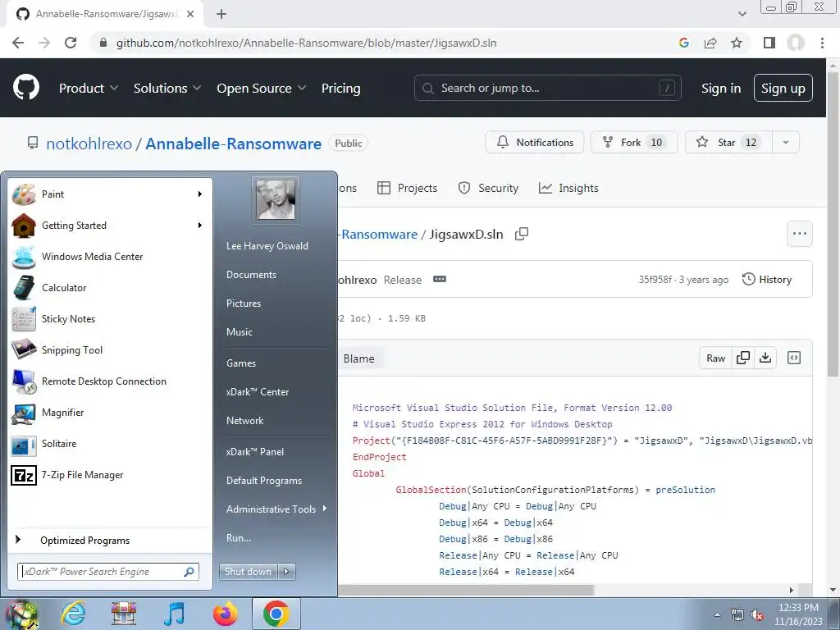
Task: Star the repository
Action: [728, 143]
